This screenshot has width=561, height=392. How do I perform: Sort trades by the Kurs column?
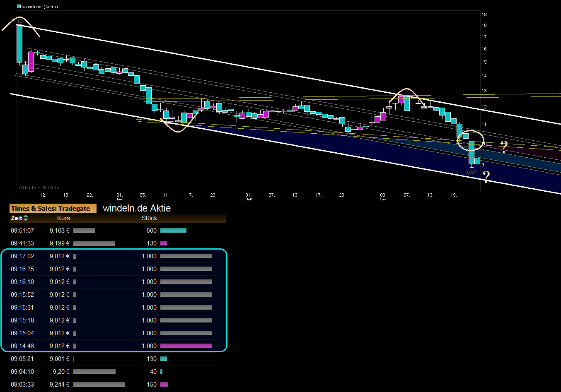coord(63,218)
